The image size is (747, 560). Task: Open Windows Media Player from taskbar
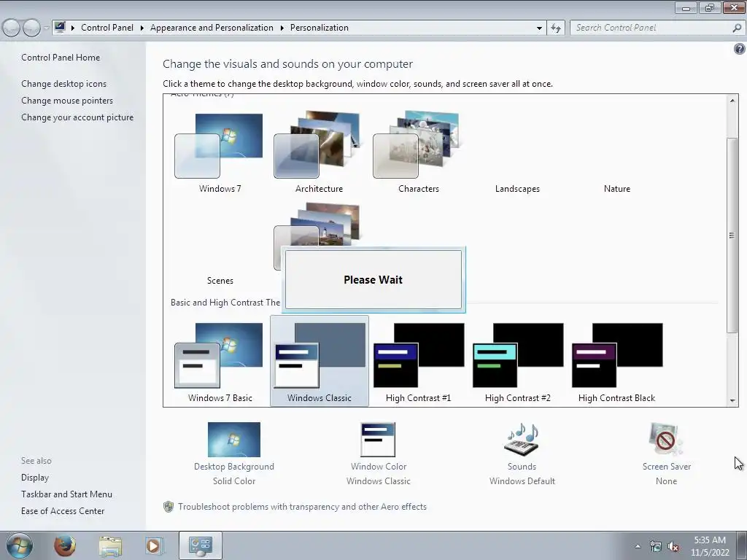[154, 545]
